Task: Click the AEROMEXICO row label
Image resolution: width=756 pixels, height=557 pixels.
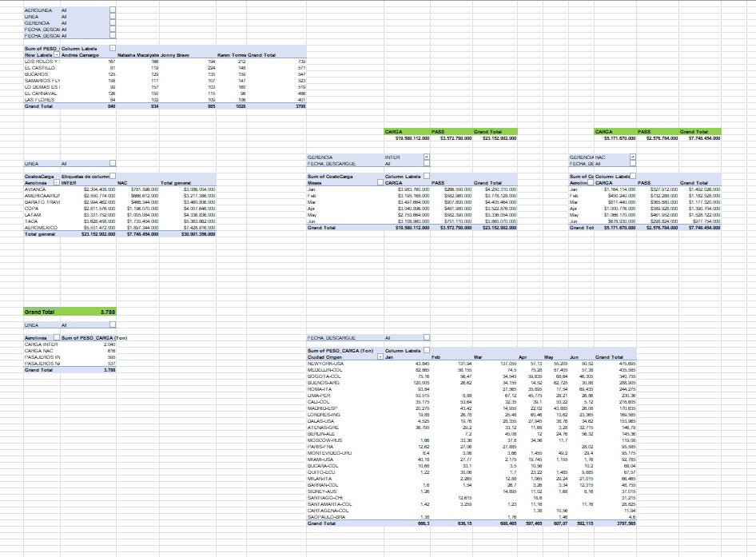Action: [x=41, y=228]
